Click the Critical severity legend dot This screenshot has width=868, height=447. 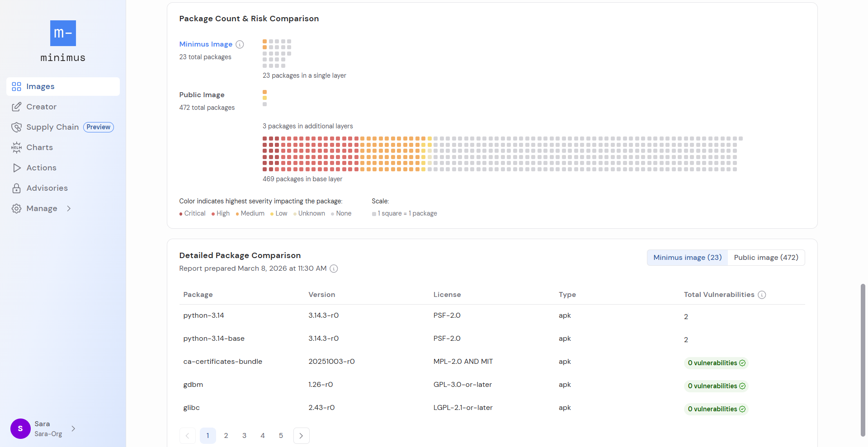181,214
